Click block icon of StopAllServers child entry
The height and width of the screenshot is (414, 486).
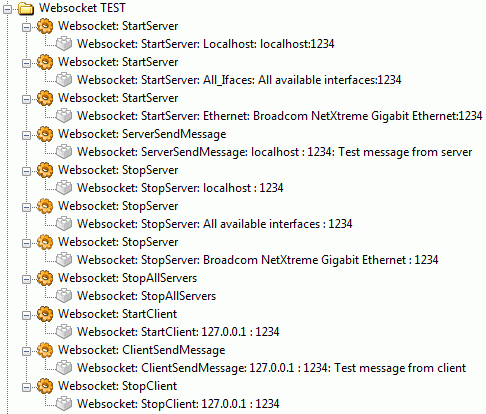(x=64, y=296)
